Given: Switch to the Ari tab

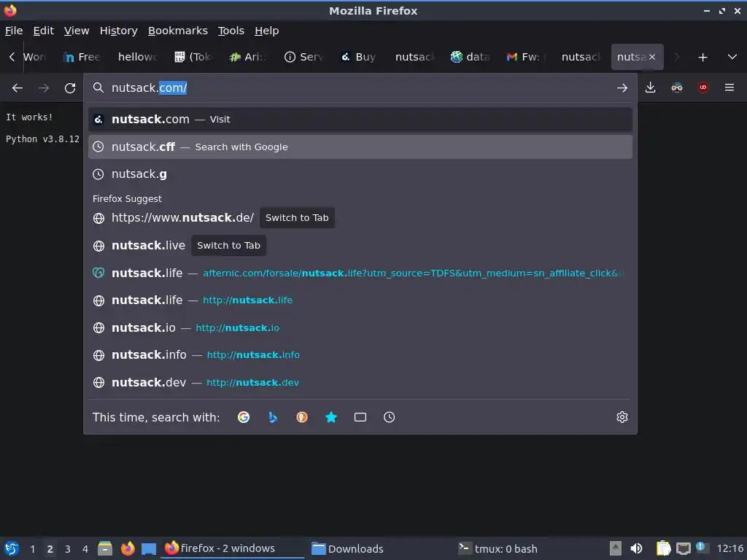Looking at the screenshot, I should pos(248,57).
